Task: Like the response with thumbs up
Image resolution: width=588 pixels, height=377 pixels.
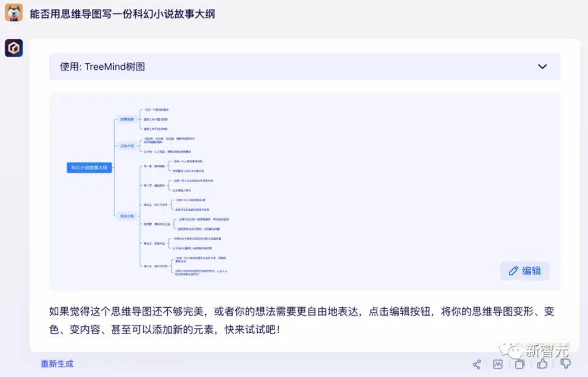Action: pyautogui.click(x=542, y=364)
